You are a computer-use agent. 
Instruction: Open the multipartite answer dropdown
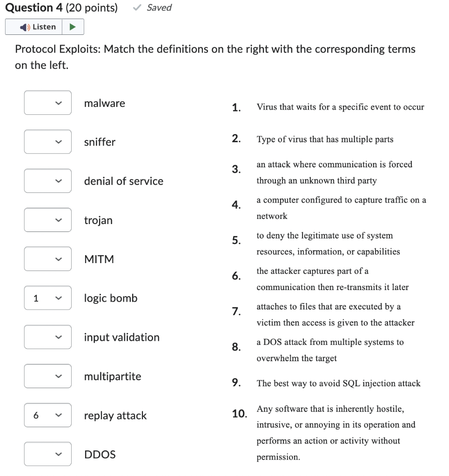click(x=47, y=376)
